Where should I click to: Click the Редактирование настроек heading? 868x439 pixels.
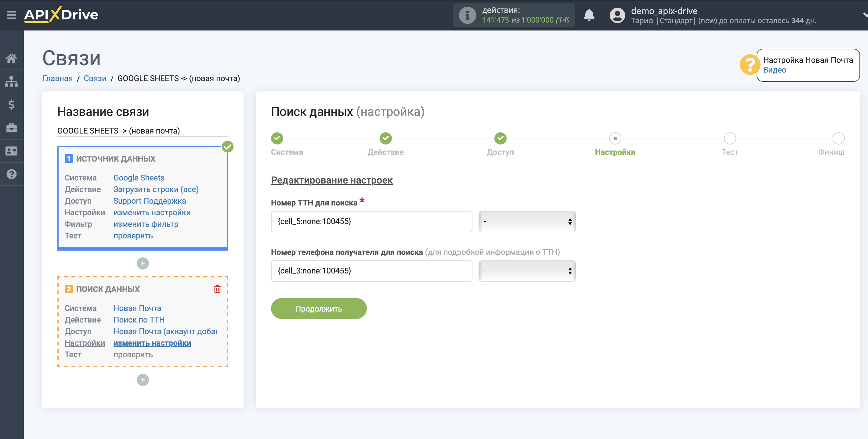click(331, 180)
